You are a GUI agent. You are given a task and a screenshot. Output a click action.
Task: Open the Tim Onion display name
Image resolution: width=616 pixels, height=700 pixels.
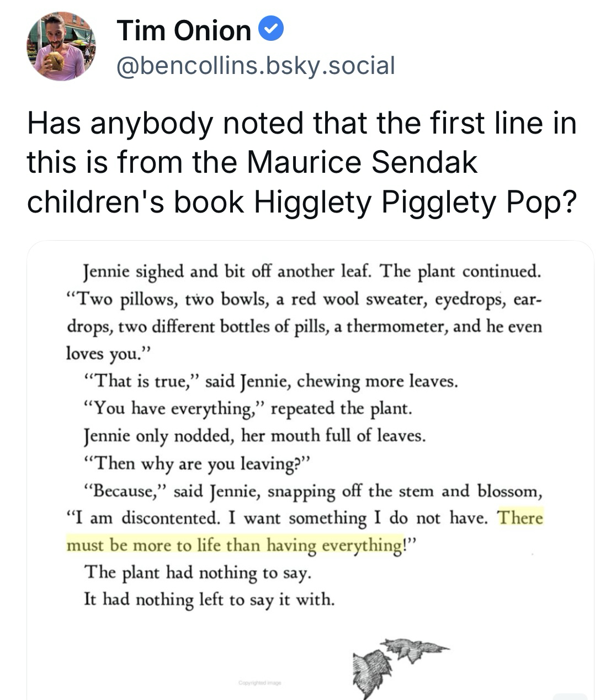click(184, 30)
